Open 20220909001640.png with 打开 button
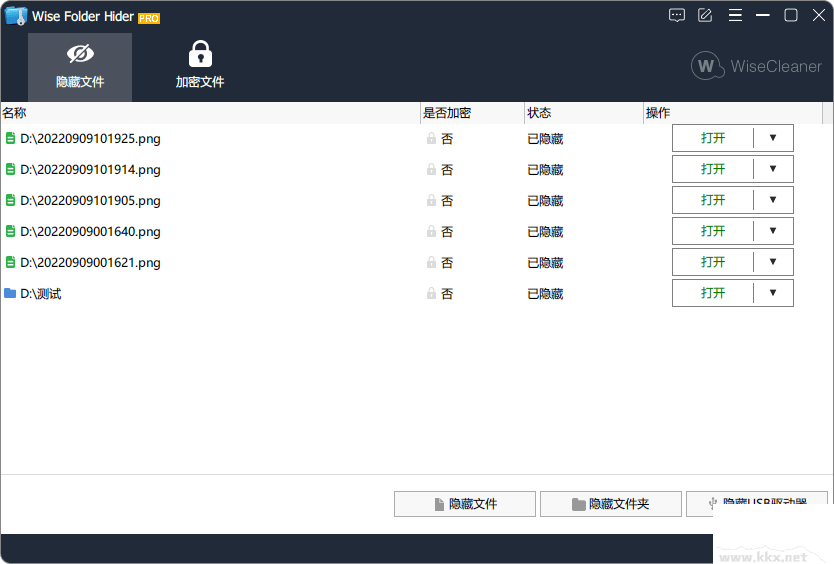 (713, 231)
